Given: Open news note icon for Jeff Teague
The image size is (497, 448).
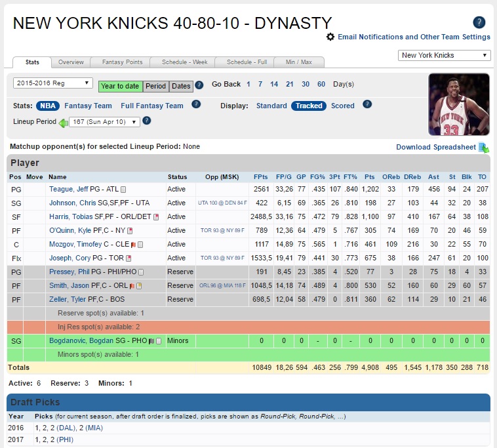Looking at the screenshot, I should tap(124, 190).
